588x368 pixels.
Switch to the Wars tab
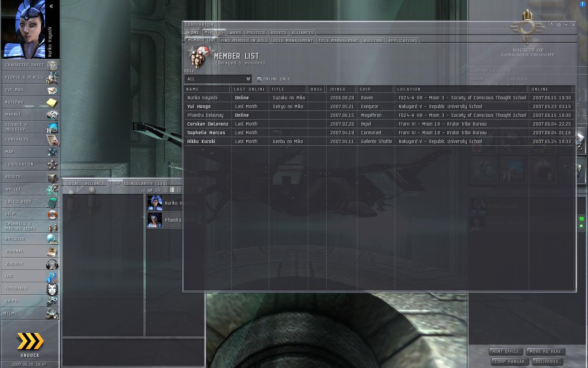[x=235, y=33]
